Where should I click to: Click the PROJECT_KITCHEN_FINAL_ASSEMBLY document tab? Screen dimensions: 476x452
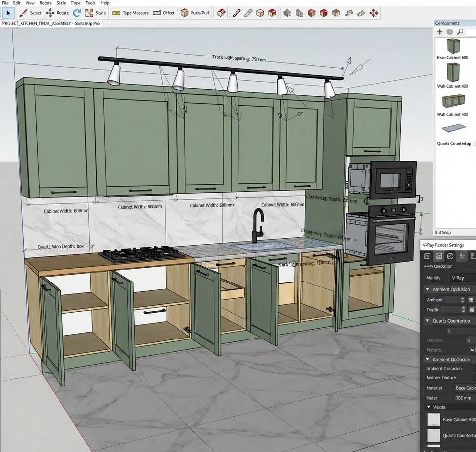(x=51, y=23)
